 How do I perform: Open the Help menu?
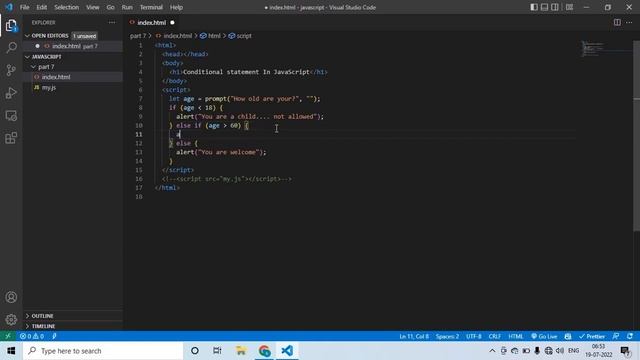tap(176, 7)
